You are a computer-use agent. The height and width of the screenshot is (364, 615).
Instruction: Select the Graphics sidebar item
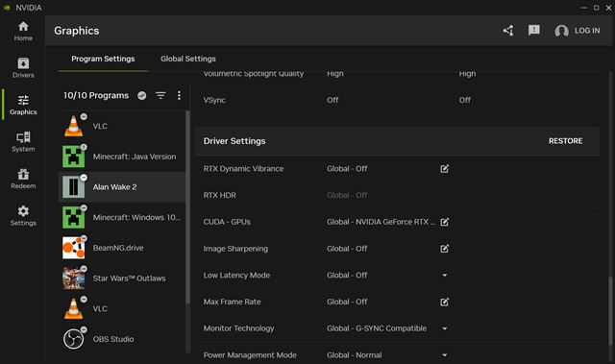point(23,105)
